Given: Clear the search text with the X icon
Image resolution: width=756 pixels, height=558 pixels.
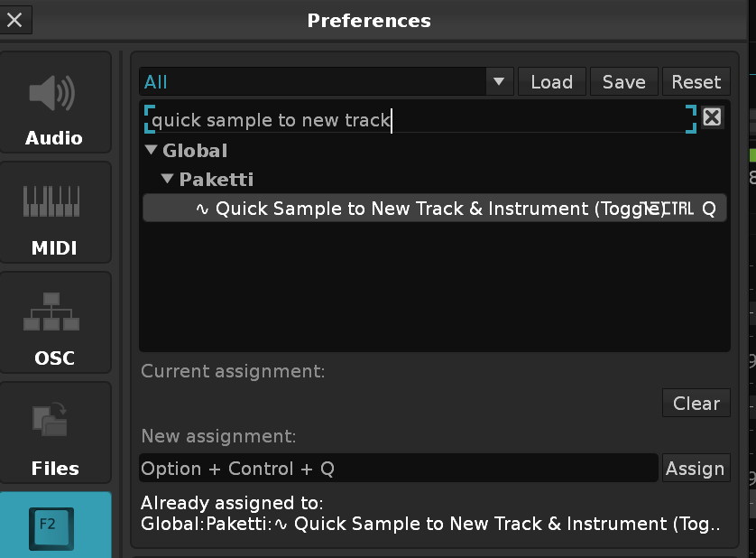Looking at the screenshot, I should (x=712, y=117).
